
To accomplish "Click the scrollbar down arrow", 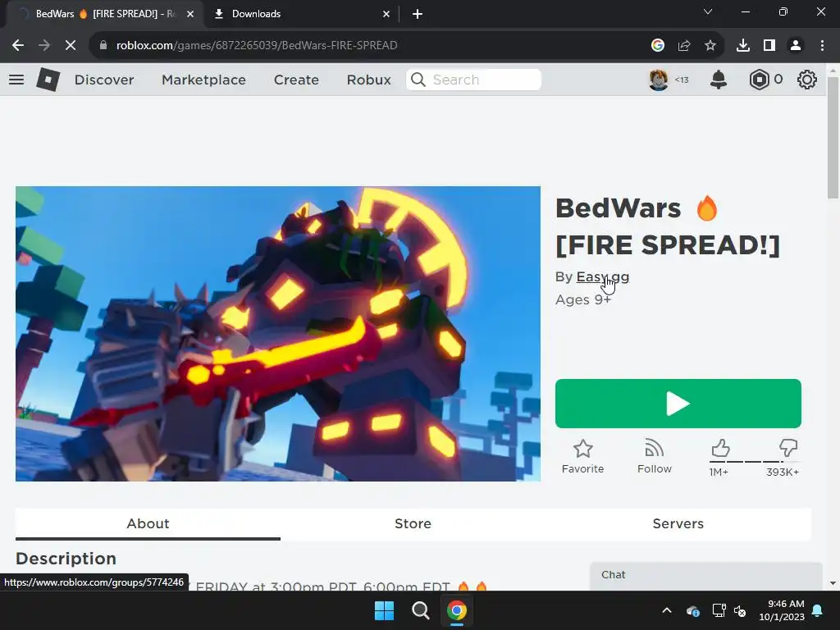I will (833, 583).
